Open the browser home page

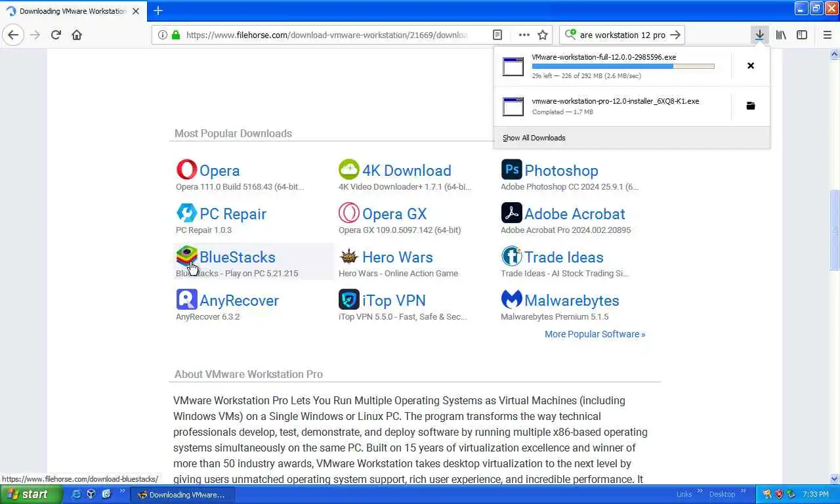click(77, 35)
